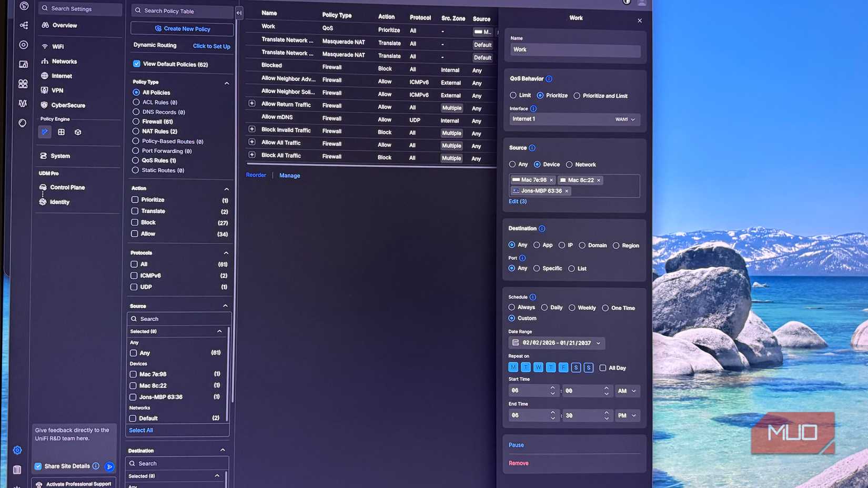The width and height of the screenshot is (868, 488).
Task: Collapse the Policy Type filter section
Action: coord(227,83)
